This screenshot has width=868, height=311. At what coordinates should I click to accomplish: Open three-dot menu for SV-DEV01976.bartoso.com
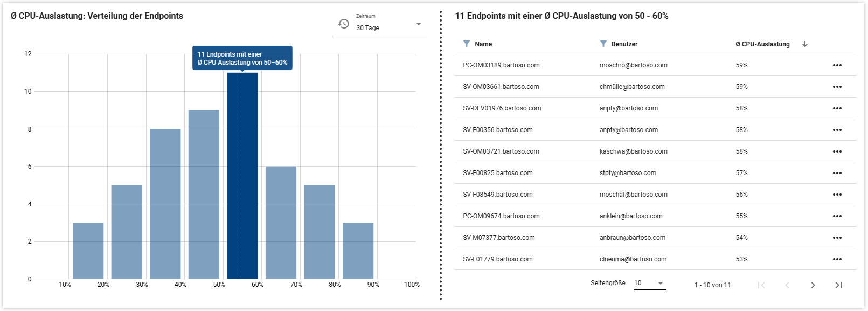pyautogui.click(x=837, y=108)
